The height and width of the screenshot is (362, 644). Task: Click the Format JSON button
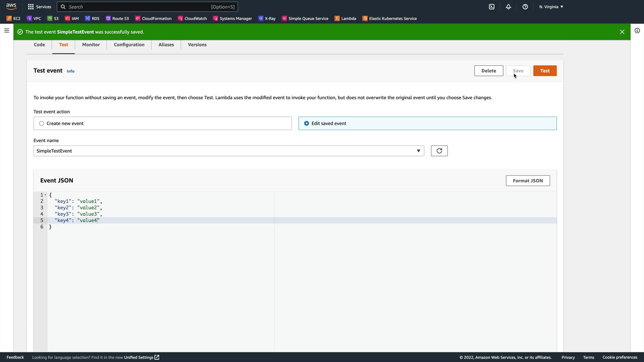point(528,181)
